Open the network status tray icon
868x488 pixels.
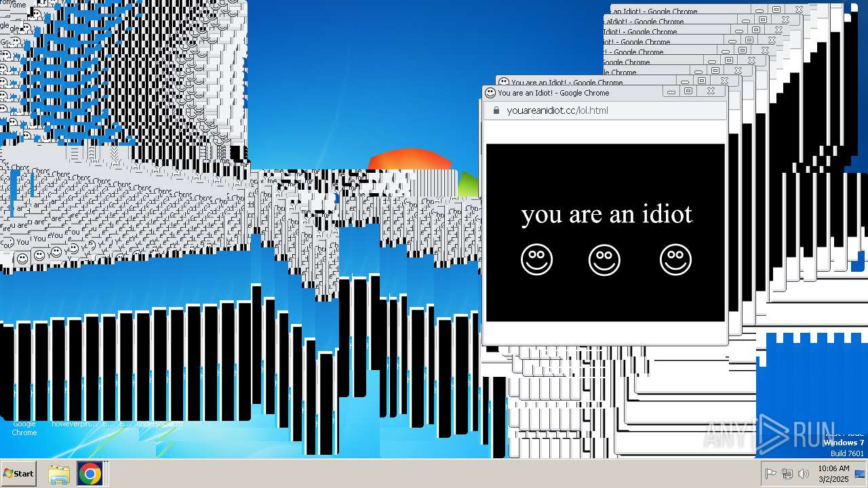click(x=787, y=474)
